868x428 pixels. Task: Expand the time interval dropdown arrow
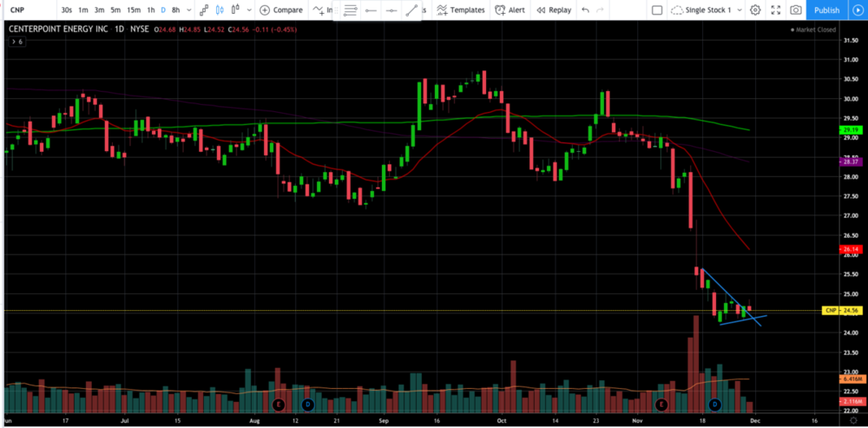pyautogui.click(x=188, y=10)
